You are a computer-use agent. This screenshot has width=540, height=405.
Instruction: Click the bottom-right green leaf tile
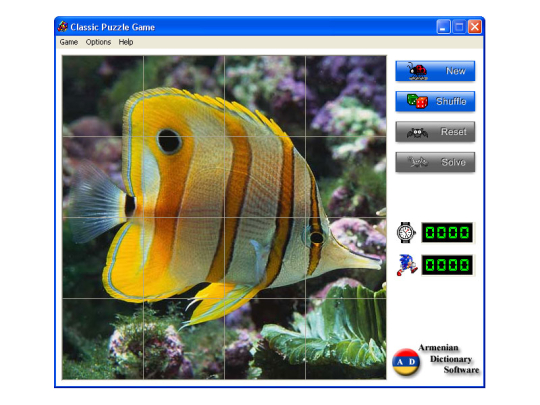pyautogui.click(x=346, y=339)
